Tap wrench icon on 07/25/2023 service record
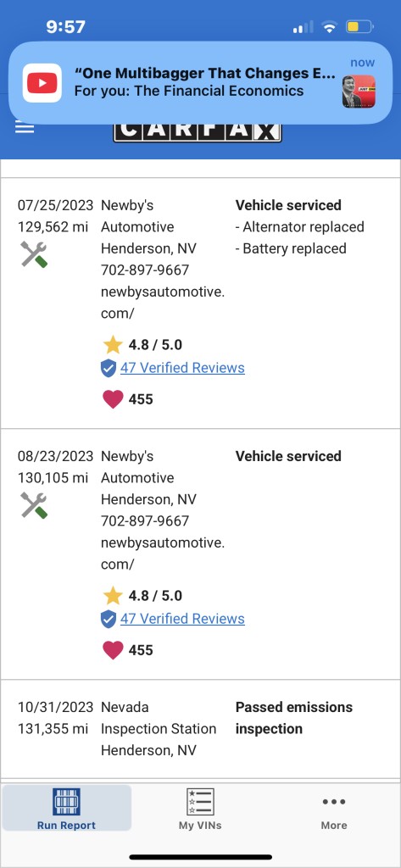Viewport: 401px width, 868px height. click(x=35, y=254)
